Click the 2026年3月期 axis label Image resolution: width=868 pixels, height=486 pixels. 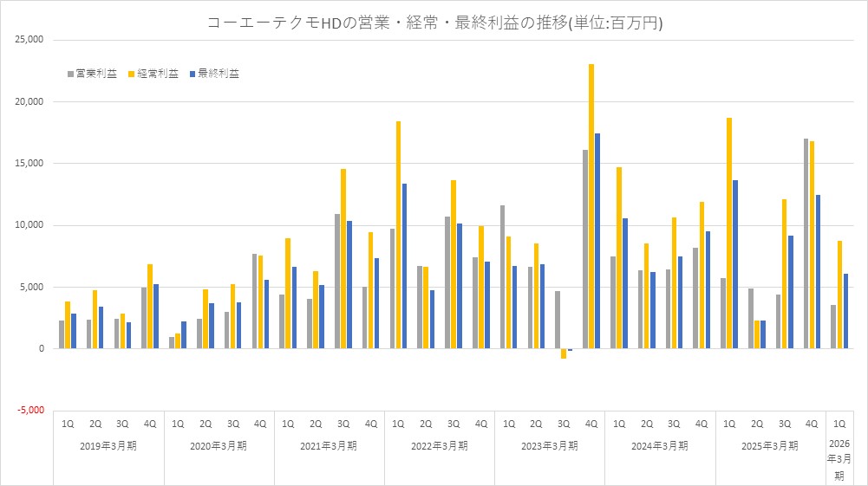pos(839,461)
